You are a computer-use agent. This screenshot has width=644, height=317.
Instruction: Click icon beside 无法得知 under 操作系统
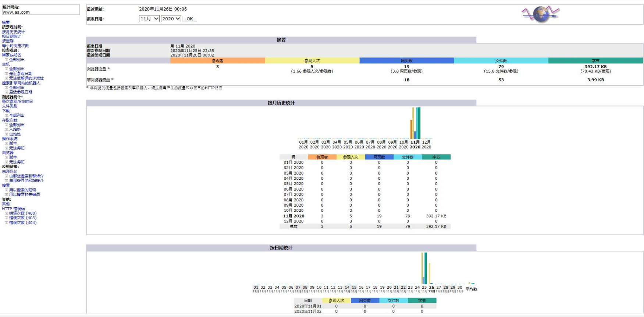click(x=6, y=148)
